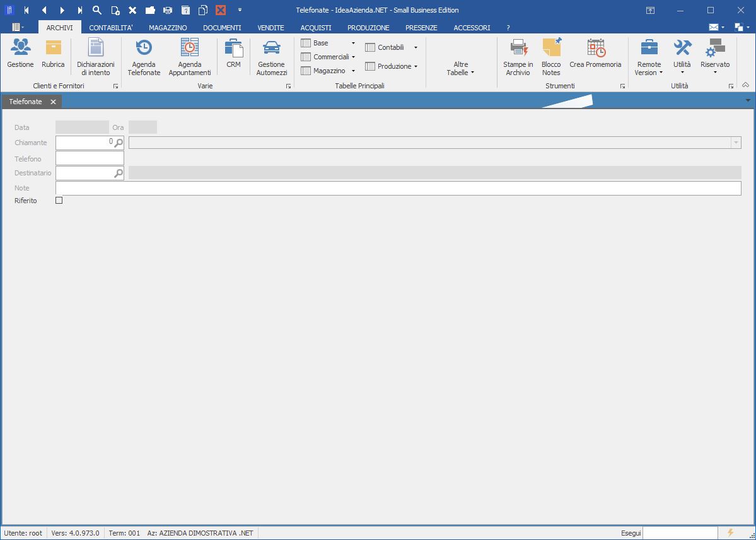Open the ? help tab
The width and height of the screenshot is (756, 540).
click(x=508, y=28)
